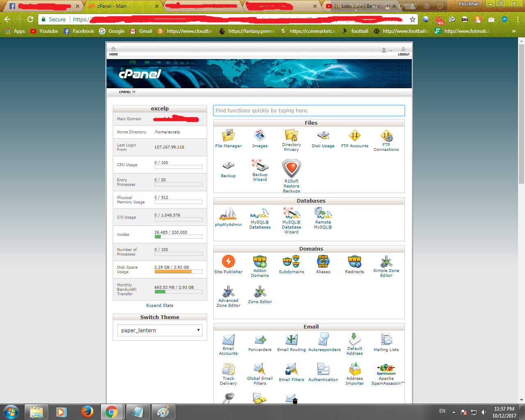Open Site Publisher
The width and height of the screenshot is (525, 420).
(228, 265)
